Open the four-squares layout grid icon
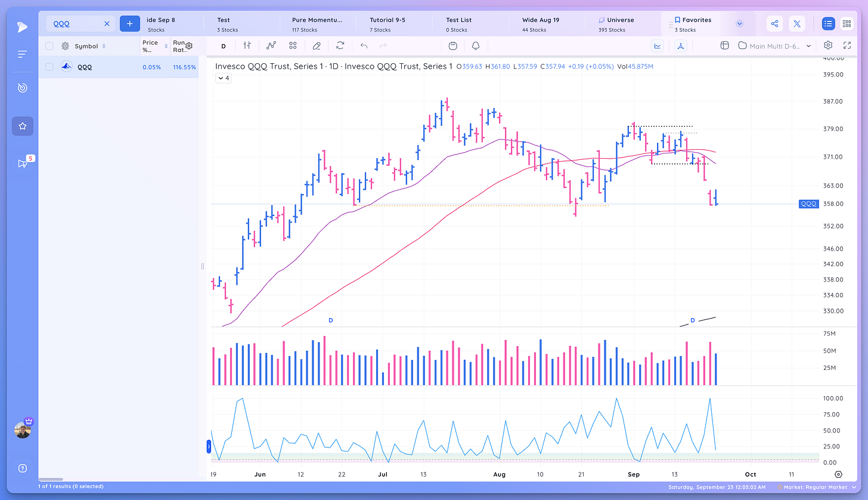 pyautogui.click(x=293, y=45)
